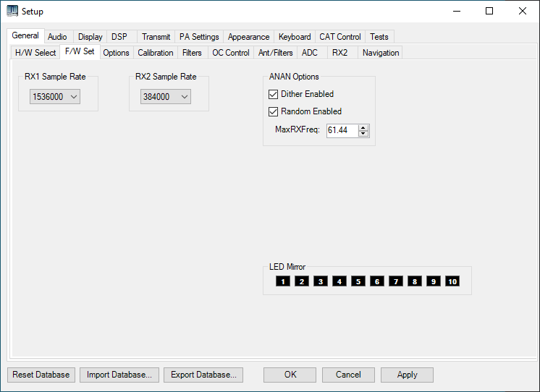Open the Transmit tab

click(156, 37)
